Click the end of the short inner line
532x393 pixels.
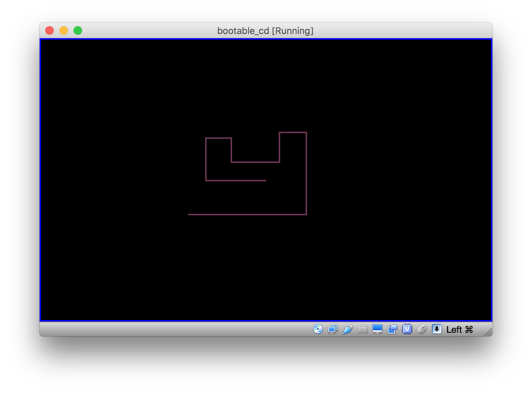[265, 181]
